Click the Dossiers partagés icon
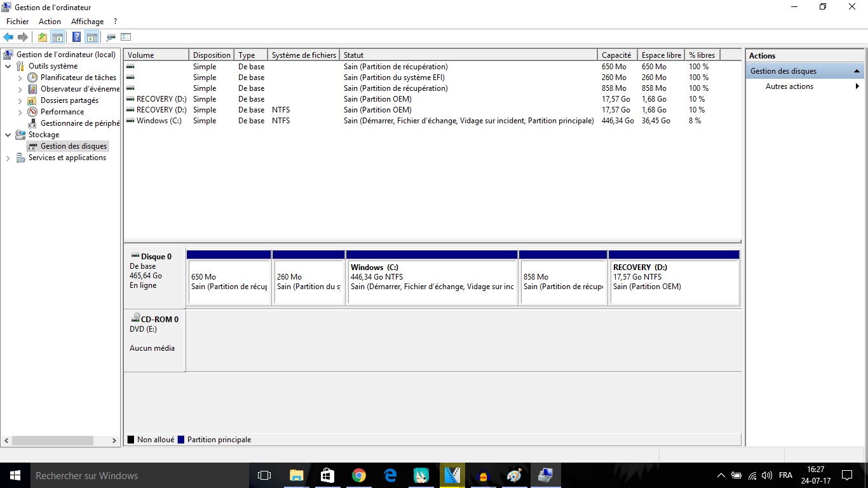868x488 pixels. (32, 100)
